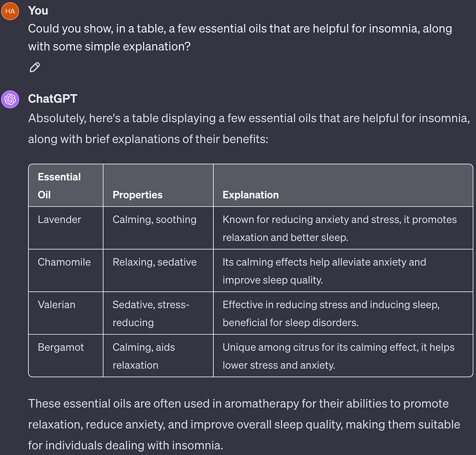Click the 'Calming, aids relaxation' cell
This screenshot has height=455, width=476.
[x=158, y=356]
